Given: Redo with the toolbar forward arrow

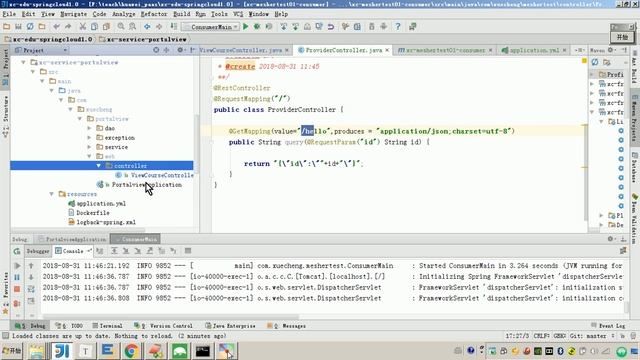Looking at the screenshot, I should click(x=68, y=27).
